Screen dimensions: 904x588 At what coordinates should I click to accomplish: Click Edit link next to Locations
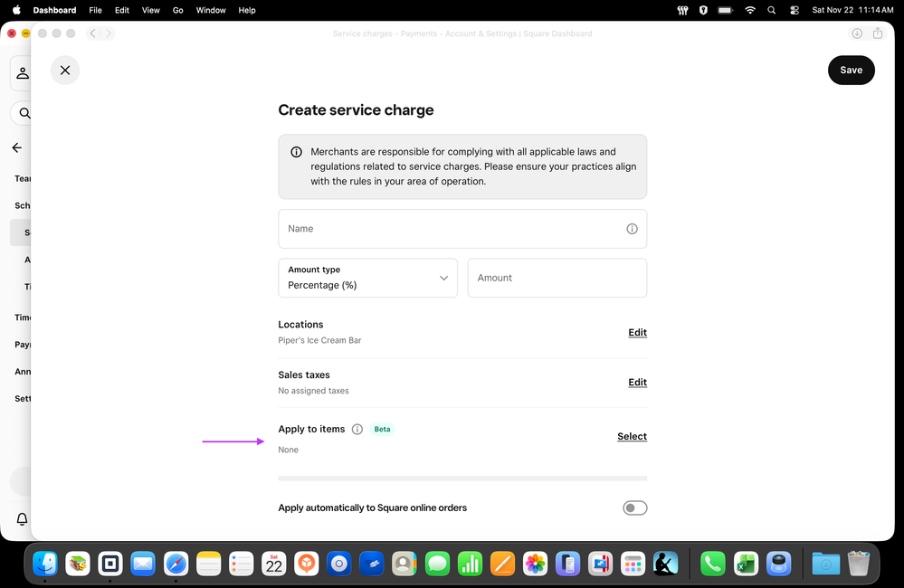(637, 333)
